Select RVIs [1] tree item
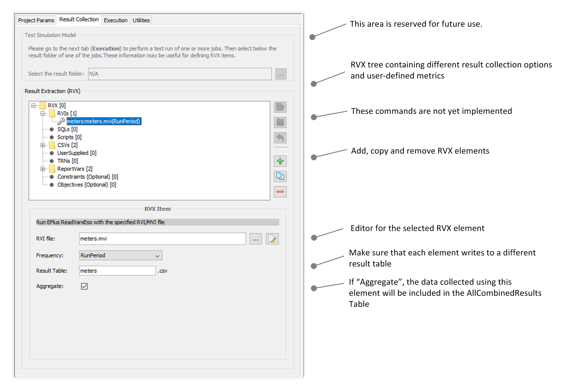Screen dimensions: 567x392 click(x=67, y=113)
